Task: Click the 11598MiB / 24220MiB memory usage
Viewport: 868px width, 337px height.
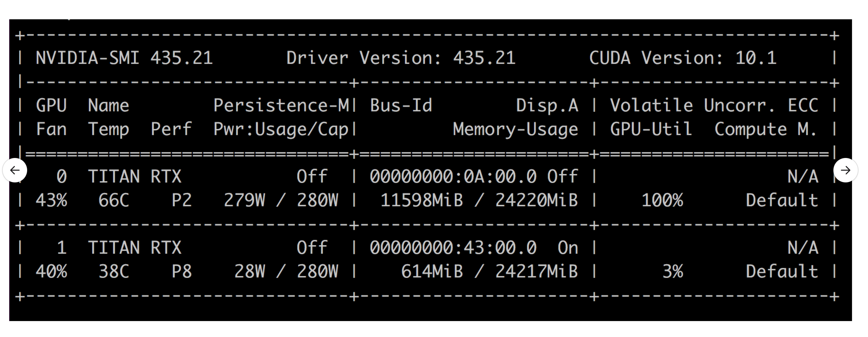Action: point(479,200)
